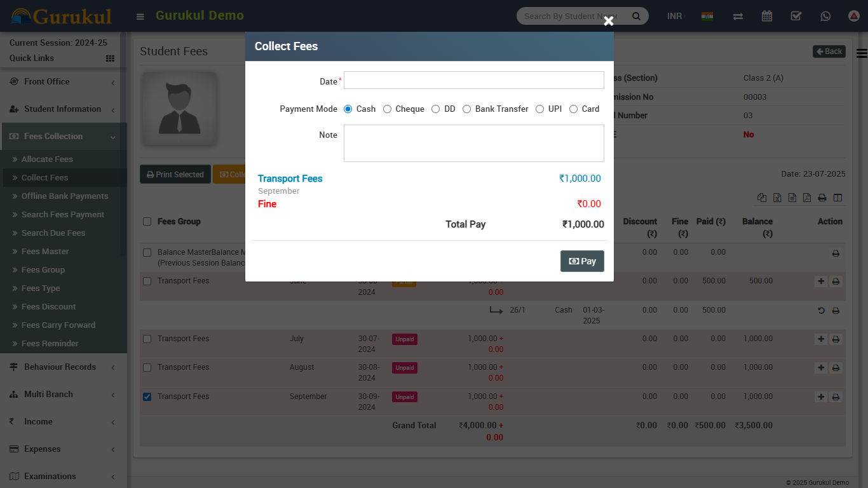
Task: Expand Front Office sidebar menu
Action: [x=64, y=82]
